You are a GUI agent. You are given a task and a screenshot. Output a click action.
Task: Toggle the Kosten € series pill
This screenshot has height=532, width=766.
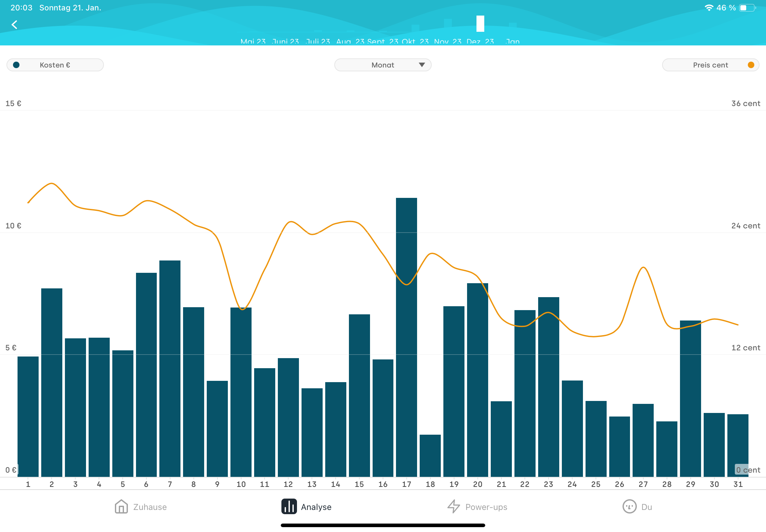point(55,65)
